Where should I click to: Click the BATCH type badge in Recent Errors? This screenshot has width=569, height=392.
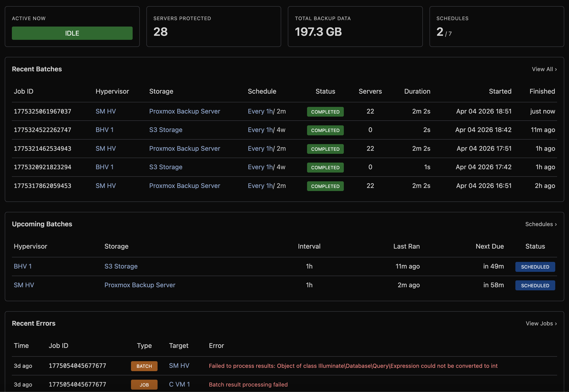point(144,366)
